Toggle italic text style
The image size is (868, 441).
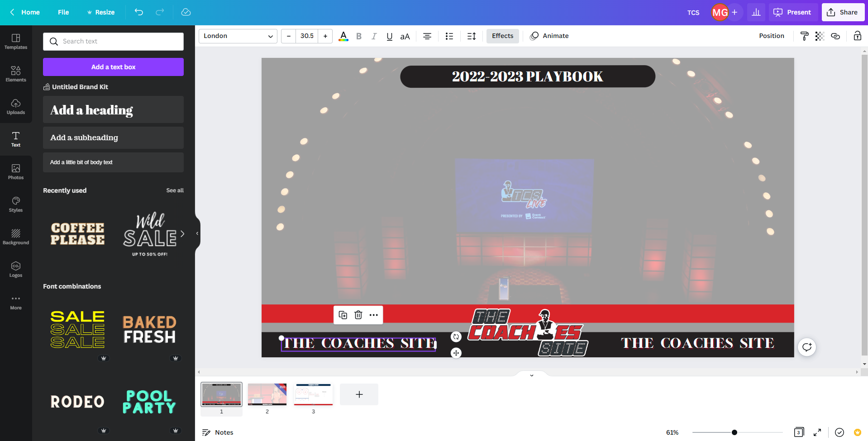(374, 36)
